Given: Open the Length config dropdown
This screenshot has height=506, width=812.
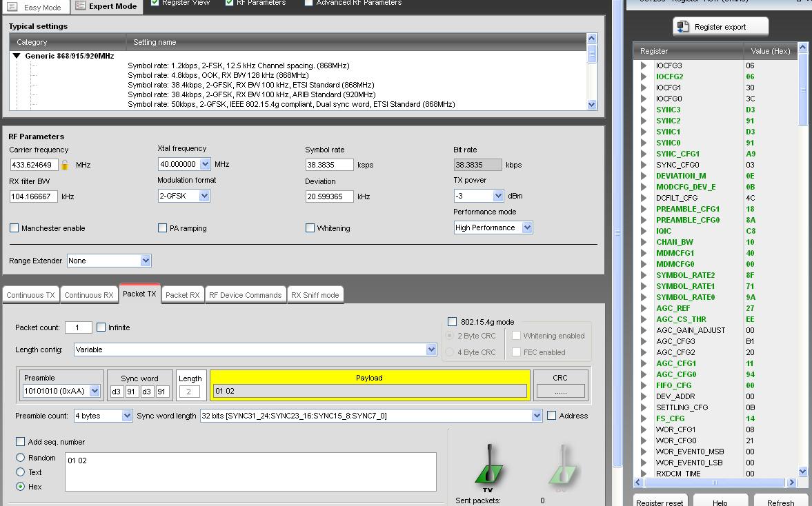Looking at the screenshot, I should [431, 350].
